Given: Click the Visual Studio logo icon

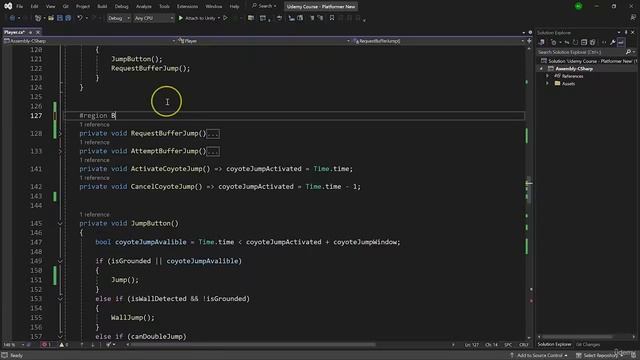Looking at the screenshot, I should tap(8, 6).
